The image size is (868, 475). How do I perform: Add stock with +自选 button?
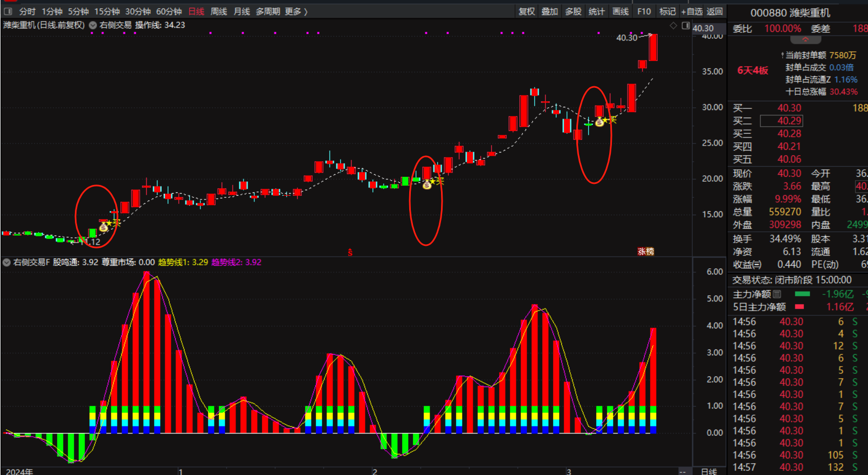[x=692, y=11]
